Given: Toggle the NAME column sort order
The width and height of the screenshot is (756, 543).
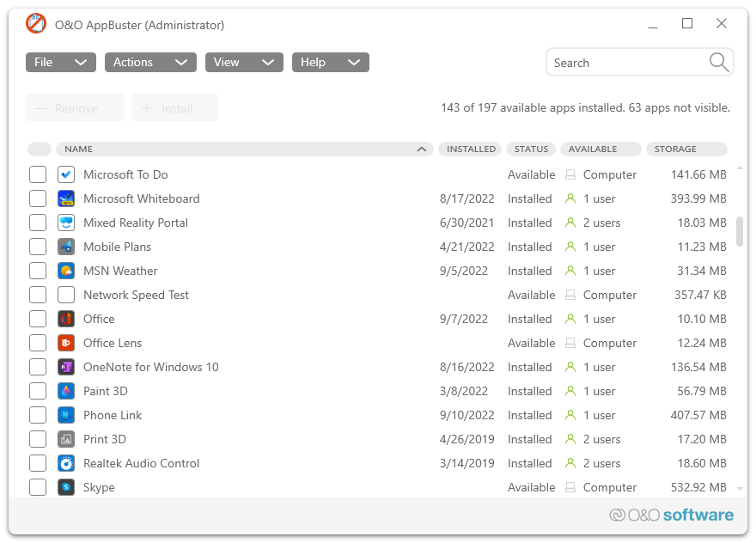Looking at the screenshot, I should point(421,149).
